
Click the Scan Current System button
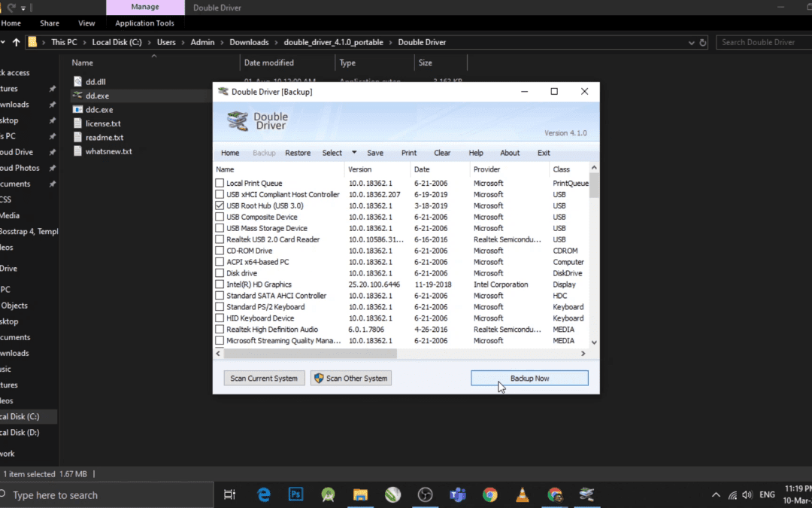264,379
